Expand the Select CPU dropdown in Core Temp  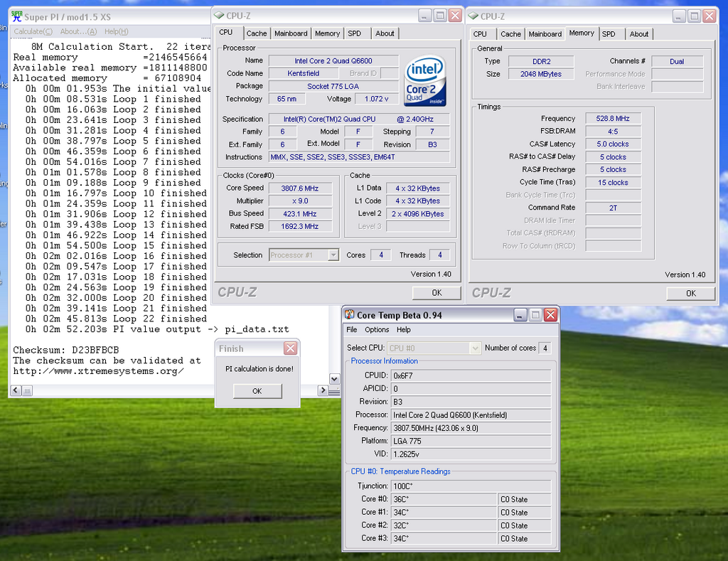(x=475, y=348)
